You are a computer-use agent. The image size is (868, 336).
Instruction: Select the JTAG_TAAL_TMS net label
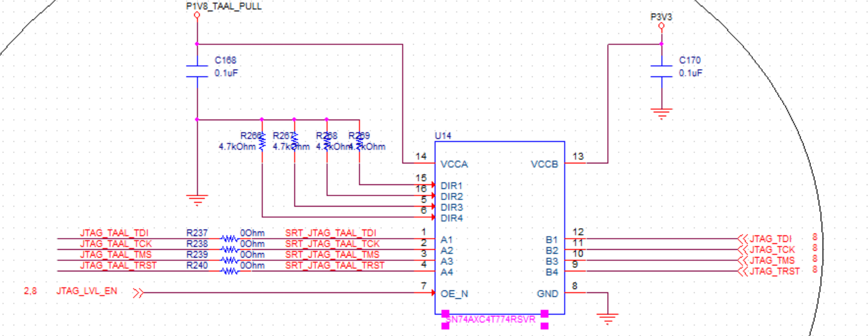click(x=116, y=255)
